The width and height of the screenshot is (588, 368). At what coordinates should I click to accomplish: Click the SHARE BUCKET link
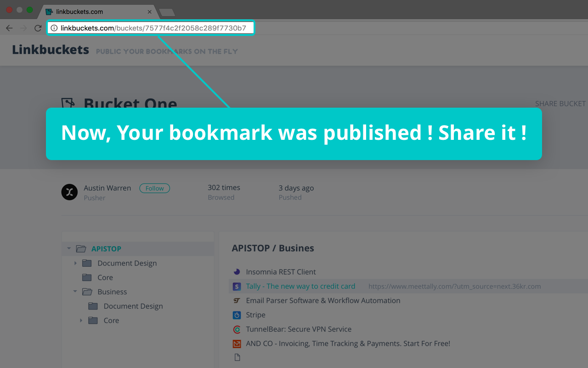[x=560, y=103]
